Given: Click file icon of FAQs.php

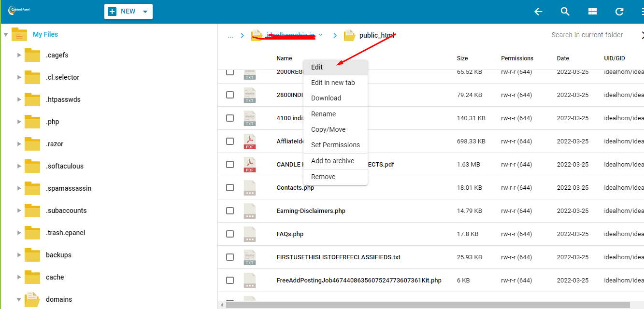Looking at the screenshot, I should point(250,234).
